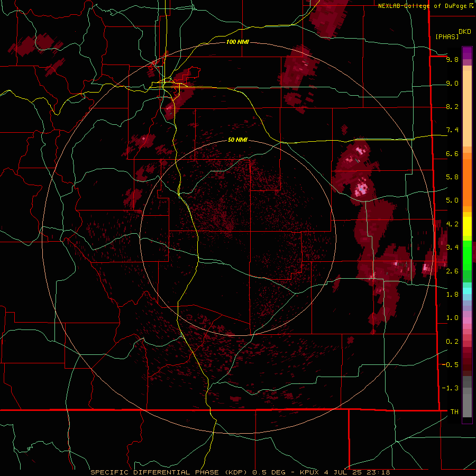Select the 1.0 scale label
The image size is (476, 476).
click(452, 317)
